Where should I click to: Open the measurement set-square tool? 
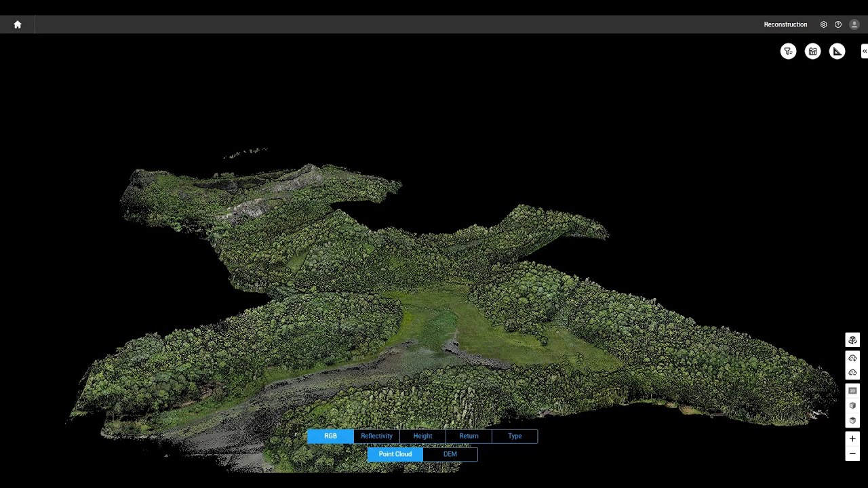coord(837,52)
